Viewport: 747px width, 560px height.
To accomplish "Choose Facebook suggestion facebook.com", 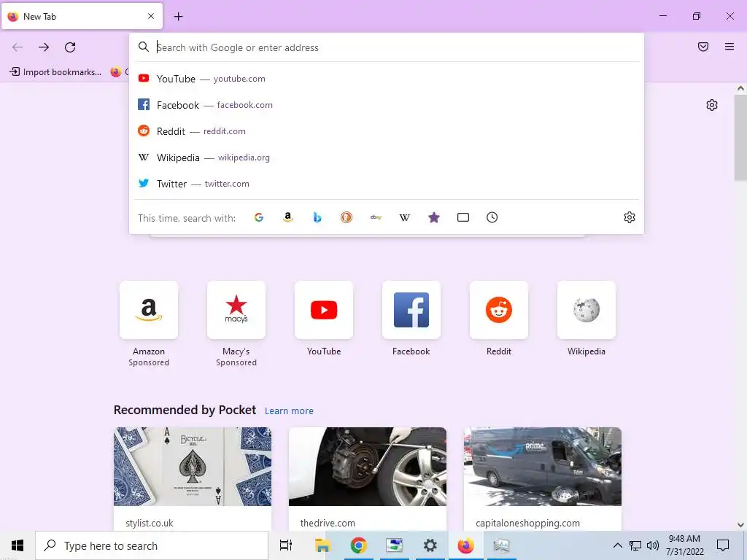I will (x=387, y=105).
